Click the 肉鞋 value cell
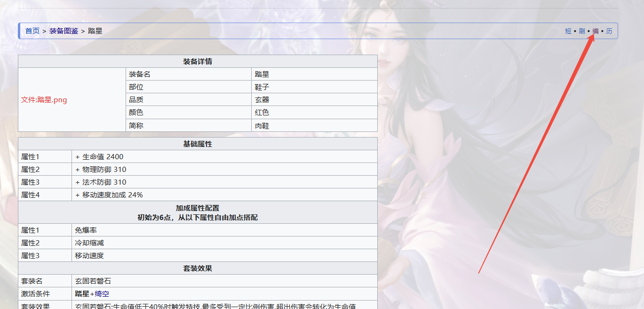 coord(314,125)
